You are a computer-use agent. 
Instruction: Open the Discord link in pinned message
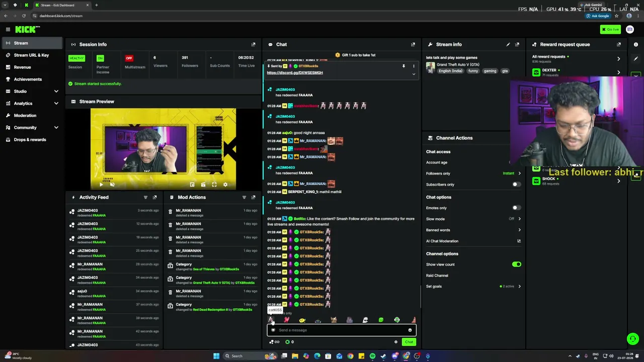[x=295, y=73]
